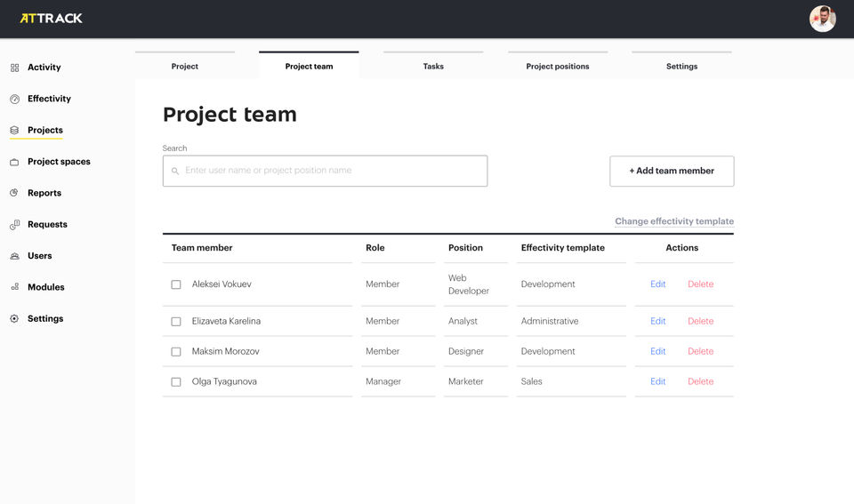Click Change effectivity template link
The image size is (854, 504).
(x=674, y=221)
